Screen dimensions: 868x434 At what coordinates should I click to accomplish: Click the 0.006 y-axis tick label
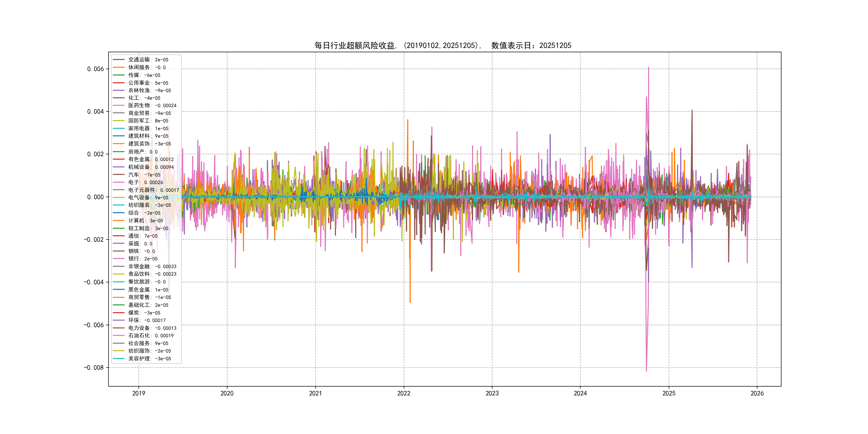click(95, 69)
